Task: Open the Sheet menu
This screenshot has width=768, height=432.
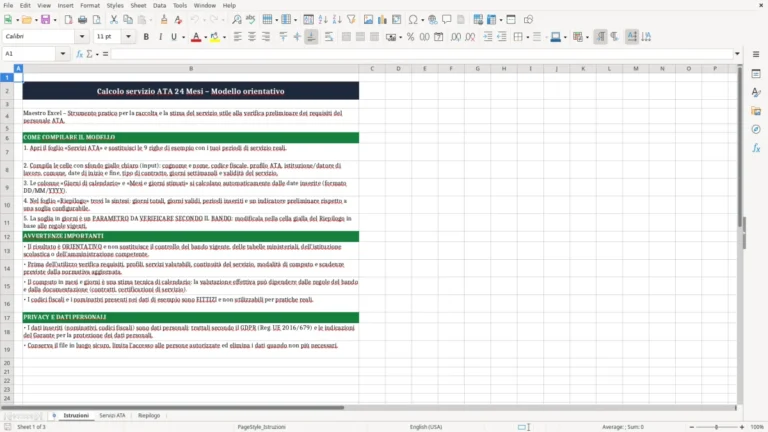Action: [138, 5]
